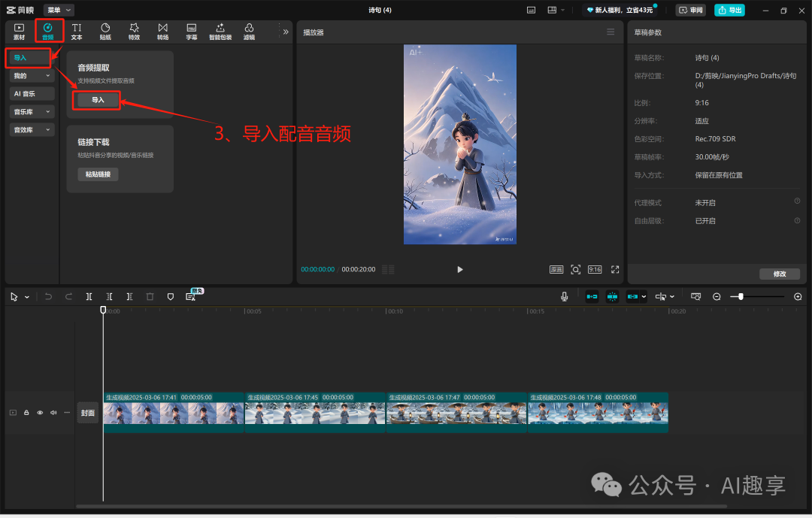The image size is (812, 518).
Task: Click the microphone record voiceover icon
Action: coord(565,296)
